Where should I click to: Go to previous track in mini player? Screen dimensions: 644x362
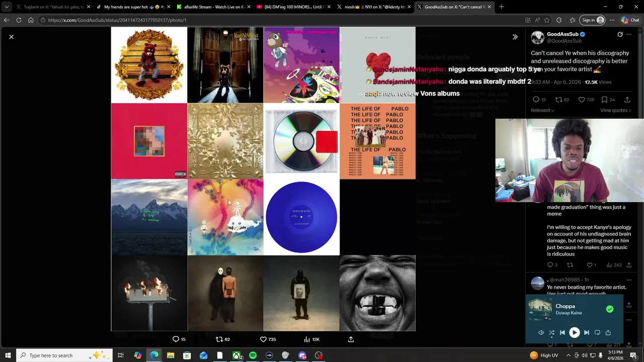(562, 332)
